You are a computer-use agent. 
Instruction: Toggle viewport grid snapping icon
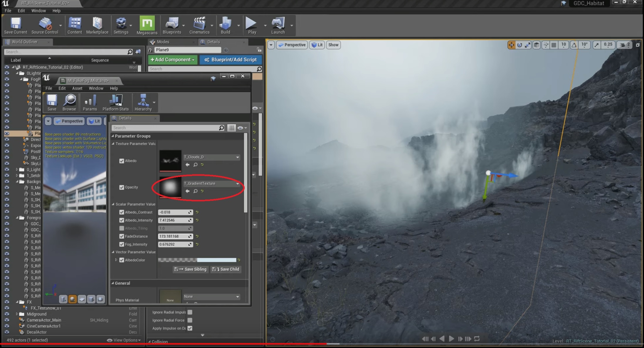point(554,45)
